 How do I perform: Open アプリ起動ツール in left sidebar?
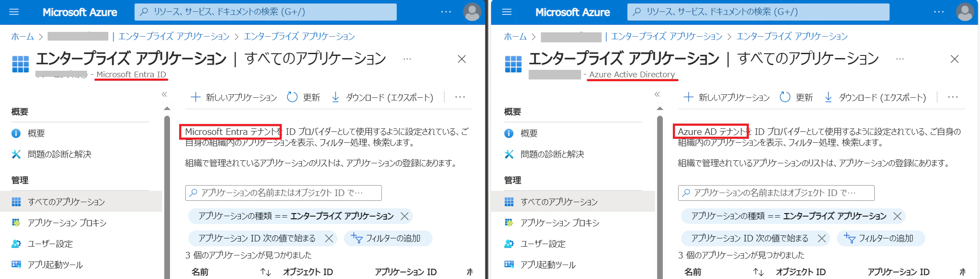pos(81,265)
